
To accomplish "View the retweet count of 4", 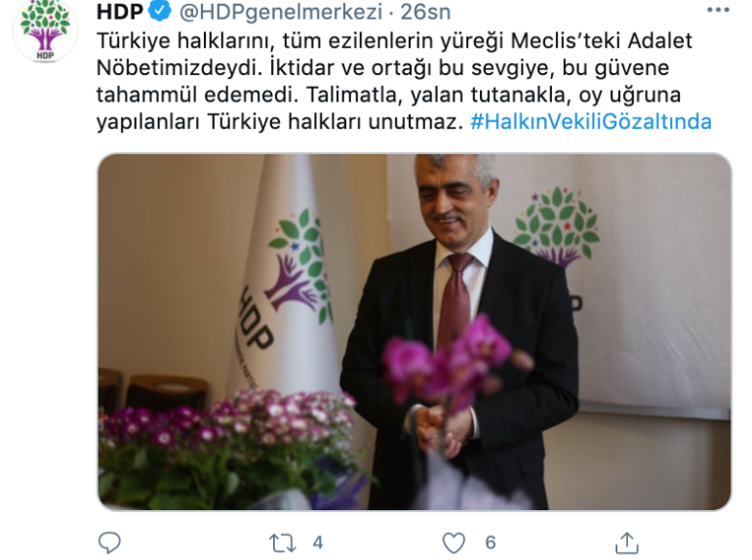I will 318,542.
